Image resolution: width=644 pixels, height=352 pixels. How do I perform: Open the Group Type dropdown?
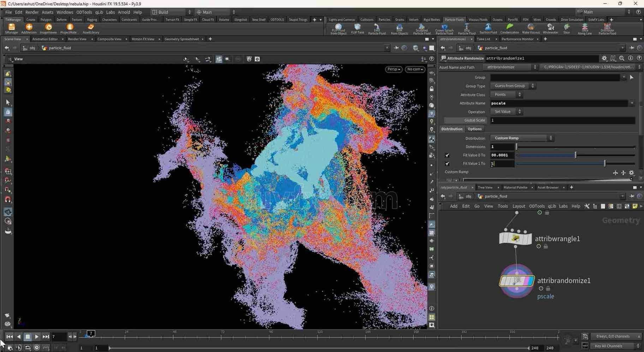pos(513,86)
